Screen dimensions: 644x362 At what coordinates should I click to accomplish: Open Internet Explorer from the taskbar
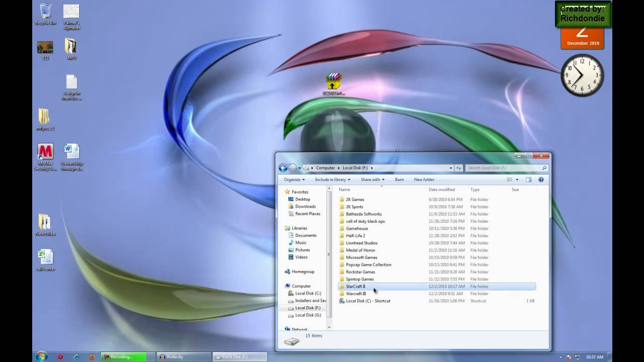(76, 357)
